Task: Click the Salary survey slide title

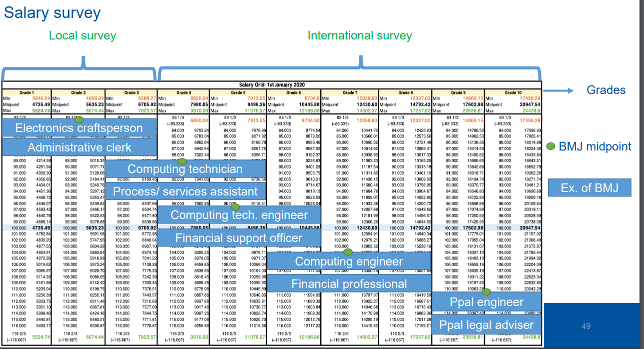Action: point(52,12)
